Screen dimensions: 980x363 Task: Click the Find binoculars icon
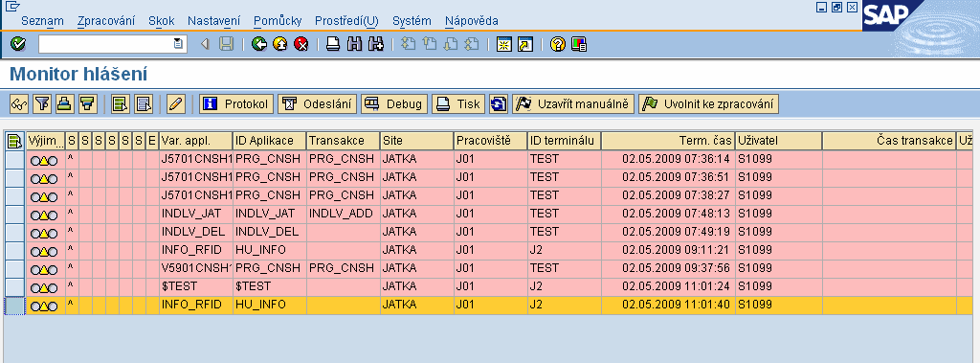pyautogui.click(x=354, y=44)
